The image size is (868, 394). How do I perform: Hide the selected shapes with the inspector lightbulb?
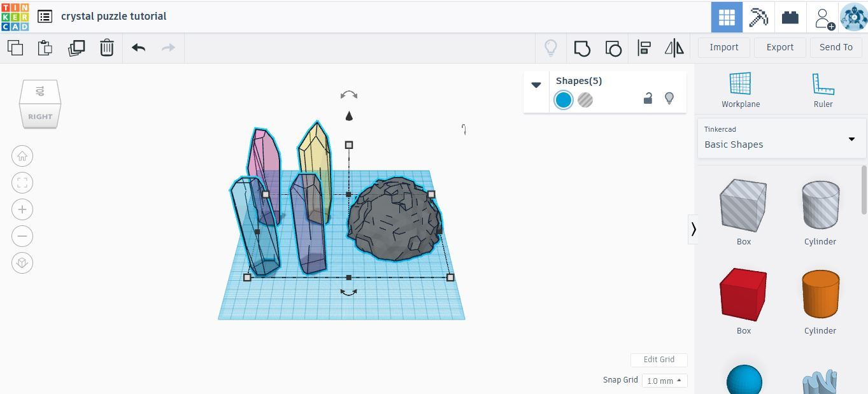pos(669,98)
